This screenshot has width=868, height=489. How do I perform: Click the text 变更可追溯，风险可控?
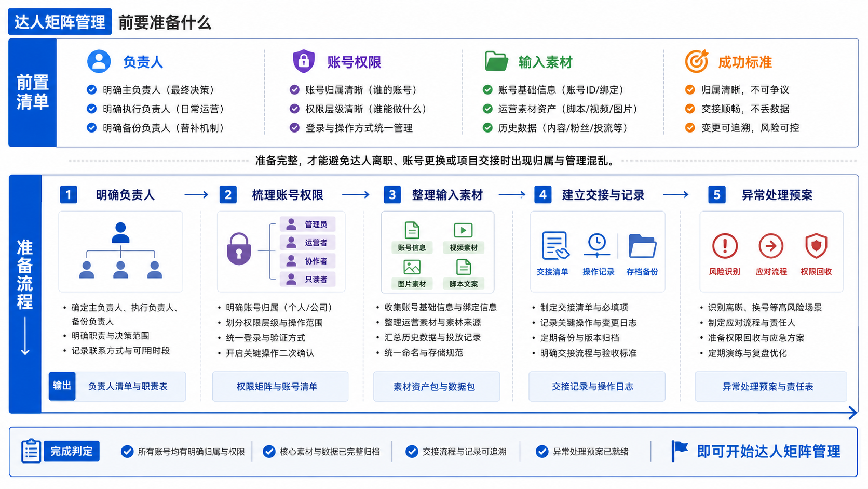pos(750,127)
